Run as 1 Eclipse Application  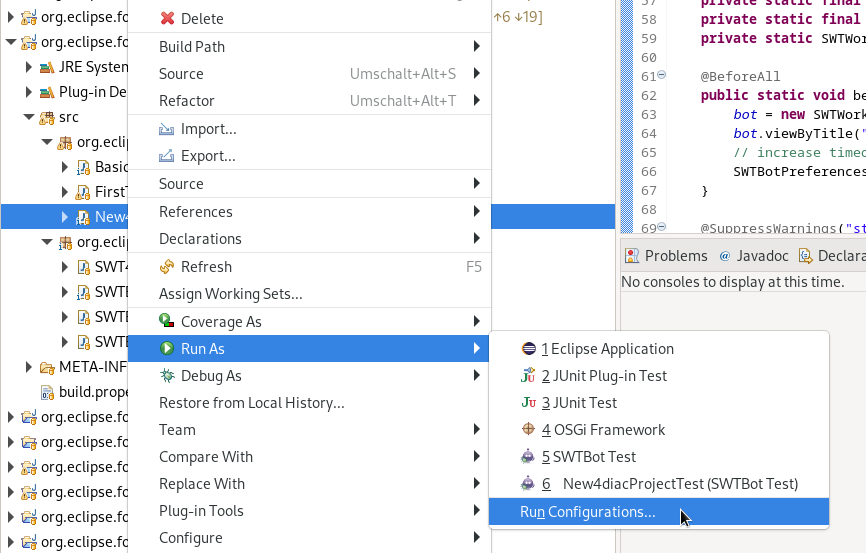[659, 349]
